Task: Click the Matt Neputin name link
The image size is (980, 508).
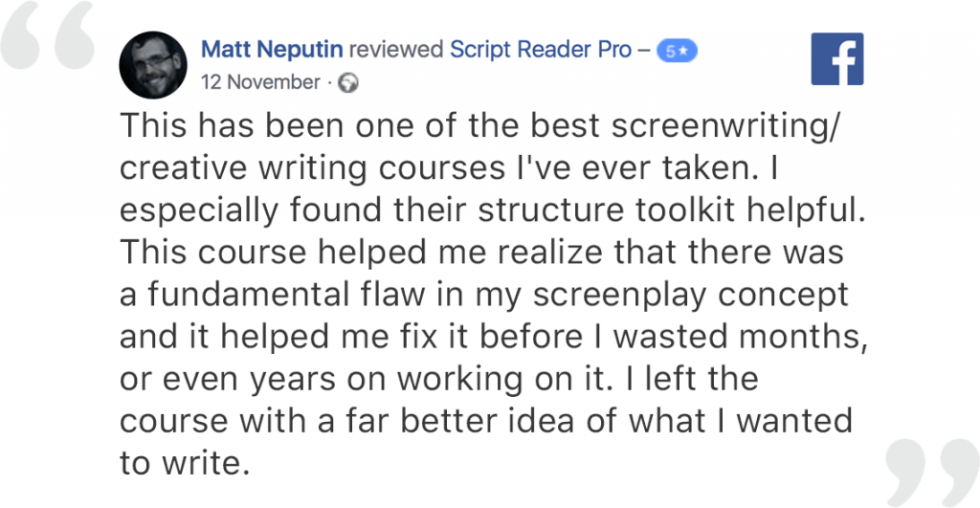Action: pyautogui.click(x=272, y=50)
